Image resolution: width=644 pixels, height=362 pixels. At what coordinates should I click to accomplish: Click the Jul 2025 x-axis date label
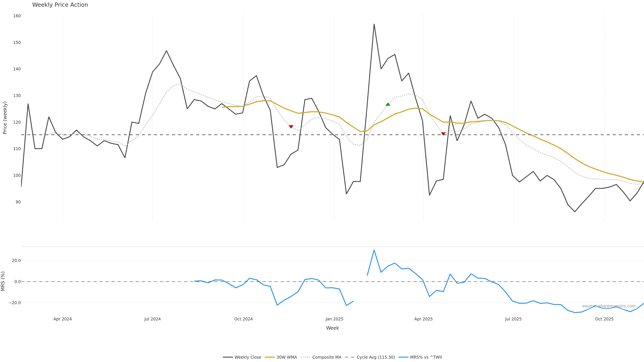pyautogui.click(x=513, y=319)
